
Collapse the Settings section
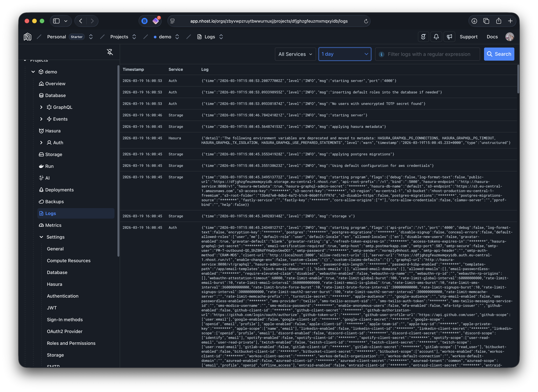(x=41, y=237)
